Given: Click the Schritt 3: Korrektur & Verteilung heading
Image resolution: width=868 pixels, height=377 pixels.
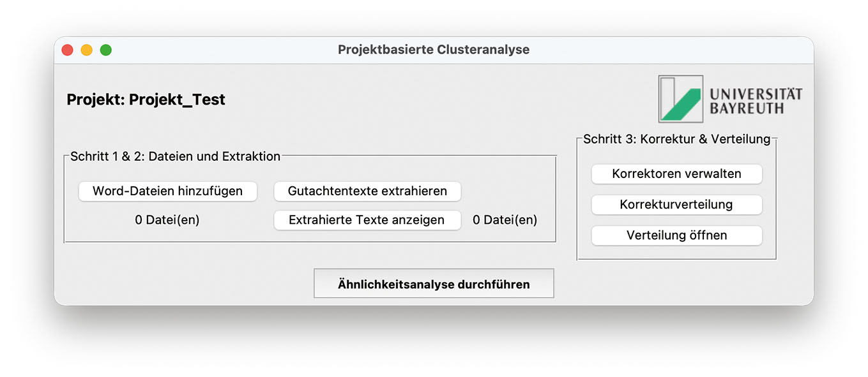Looking at the screenshot, I should click(676, 139).
